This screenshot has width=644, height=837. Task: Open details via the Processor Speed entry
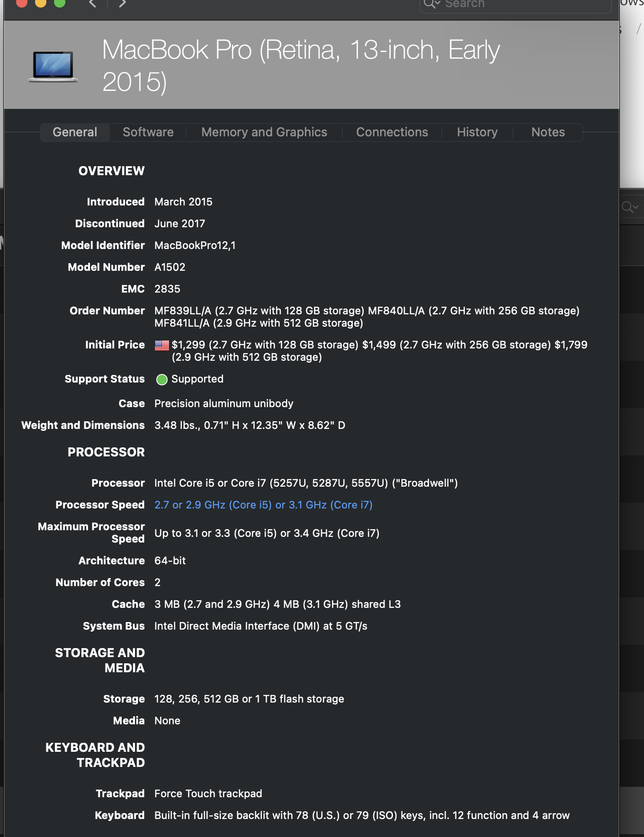tap(263, 505)
